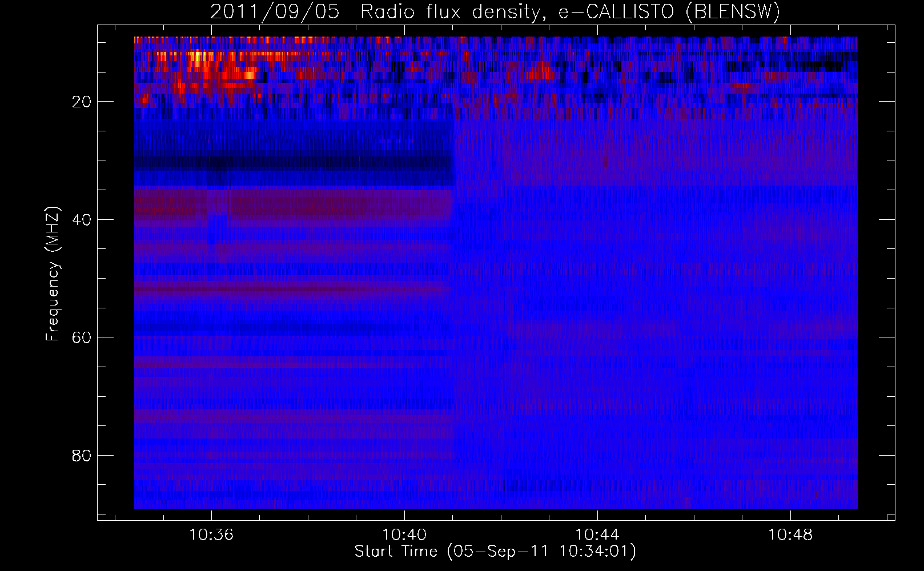Click the time tick label "10:36"
The width and height of the screenshot is (924, 571).
tap(211, 535)
